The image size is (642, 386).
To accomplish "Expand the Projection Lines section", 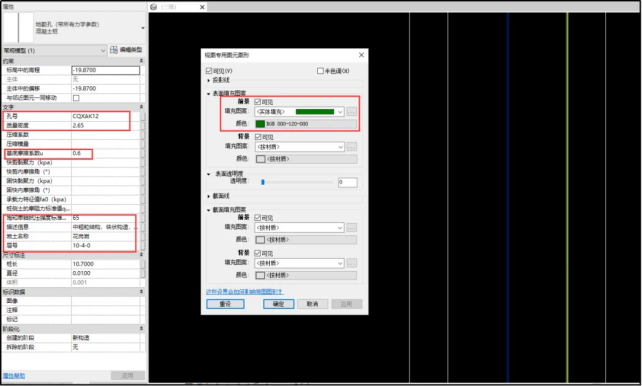I will pyautogui.click(x=208, y=80).
